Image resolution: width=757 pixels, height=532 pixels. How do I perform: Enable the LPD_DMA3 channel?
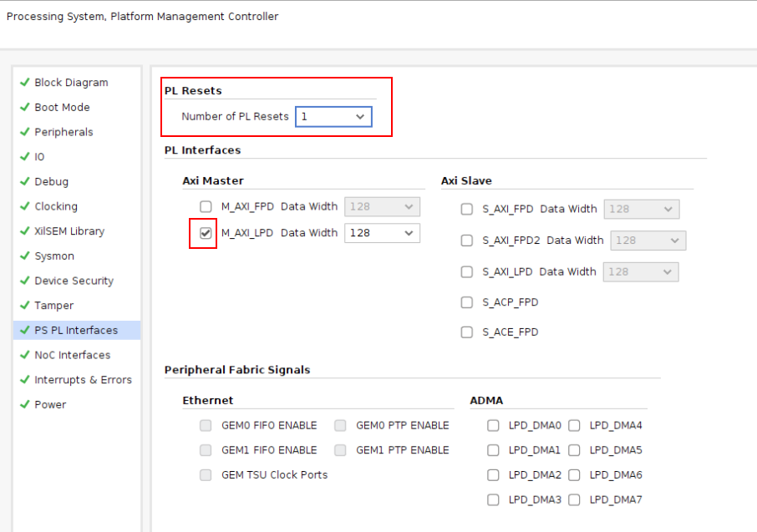coord(493,499)
